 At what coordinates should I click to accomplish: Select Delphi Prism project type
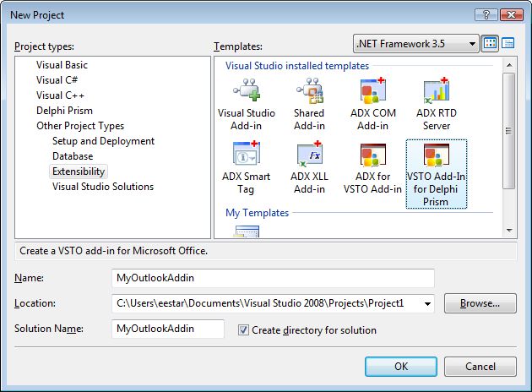pyautogui.click(x=64, y=111)
